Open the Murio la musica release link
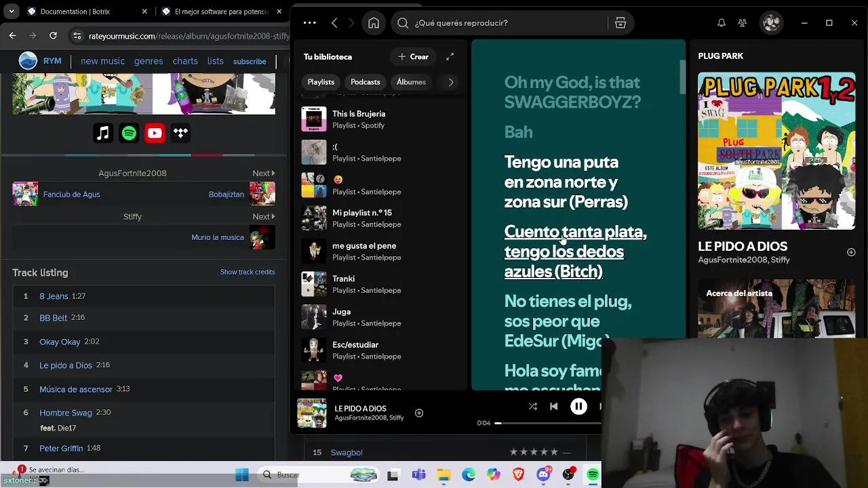868x488 pixels. pos(218,238)
